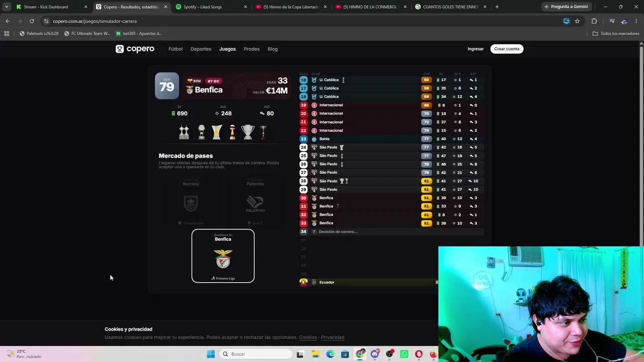Click the 248 goals stat
Screen dimensions: 644x362
[226, 114]
